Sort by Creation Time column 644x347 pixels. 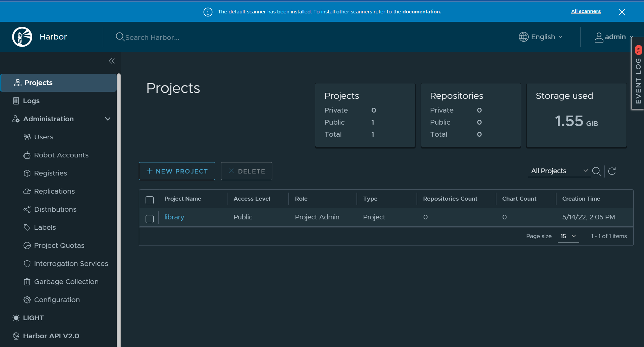click(x=581, y=199)
